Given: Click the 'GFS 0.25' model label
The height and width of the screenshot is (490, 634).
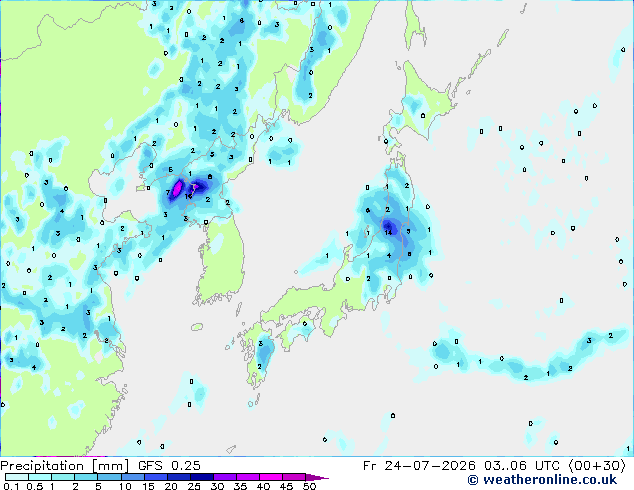Looking at the screenshot, I should 169,466.
